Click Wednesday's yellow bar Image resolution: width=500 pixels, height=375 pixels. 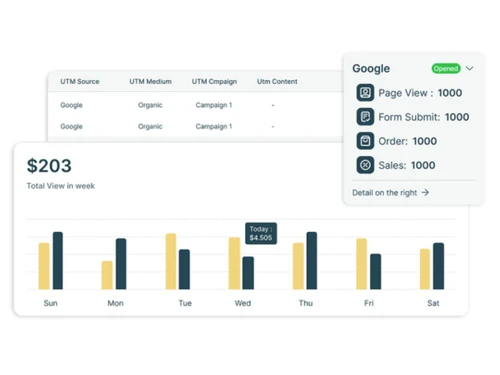click(234, 263)
